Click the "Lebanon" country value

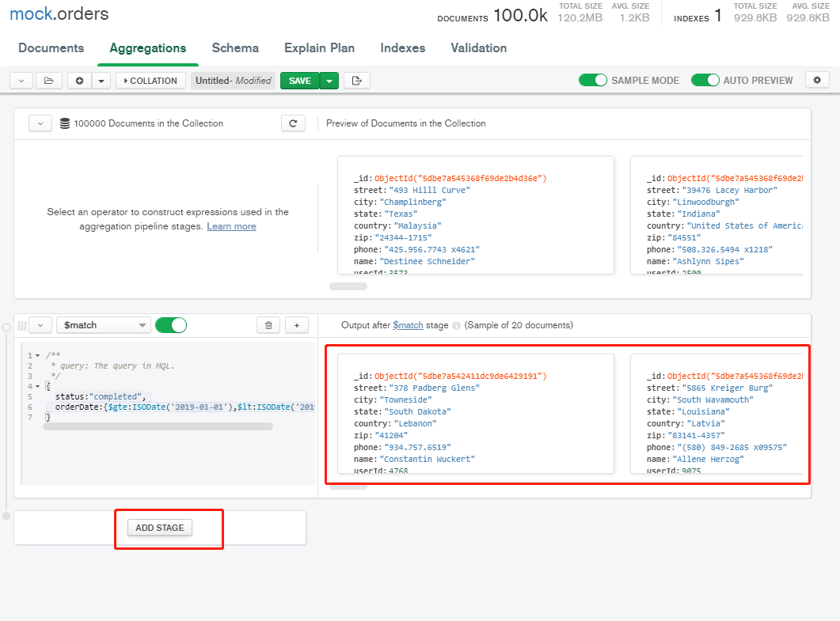pos(415,423)
